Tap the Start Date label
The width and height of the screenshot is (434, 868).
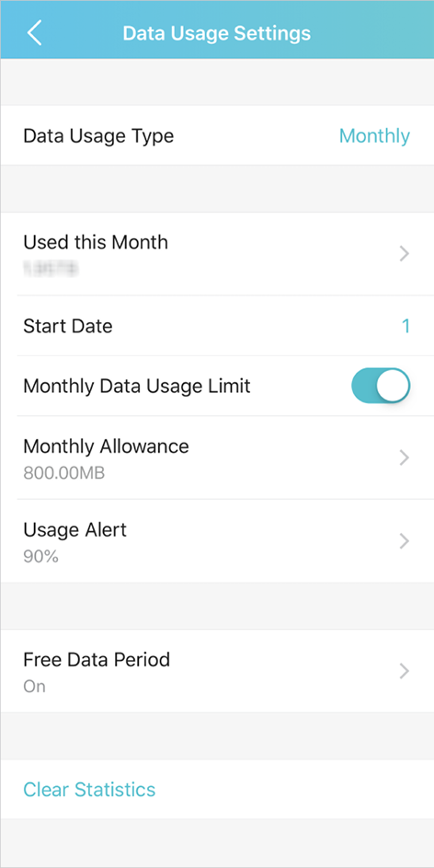67,326
